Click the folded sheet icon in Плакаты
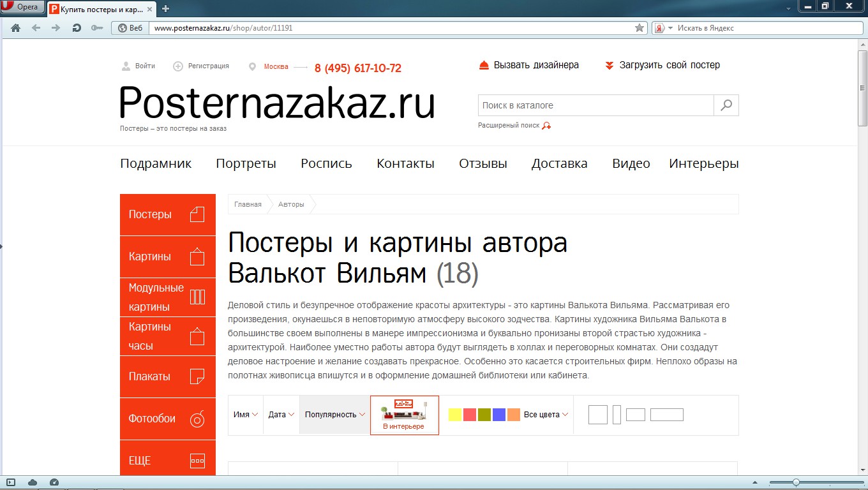Screen dimensions: 868x490 [197, 376]
